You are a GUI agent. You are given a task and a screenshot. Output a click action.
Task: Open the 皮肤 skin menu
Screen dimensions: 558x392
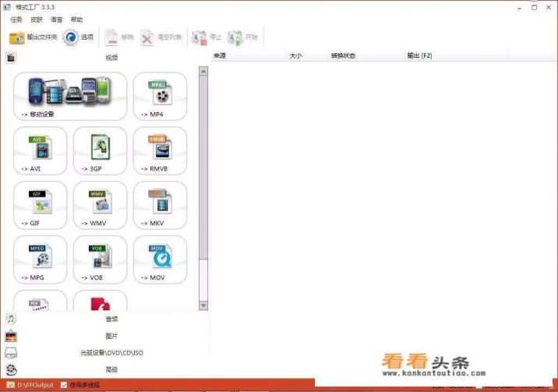pyautogui.click(x=36, y=19)
